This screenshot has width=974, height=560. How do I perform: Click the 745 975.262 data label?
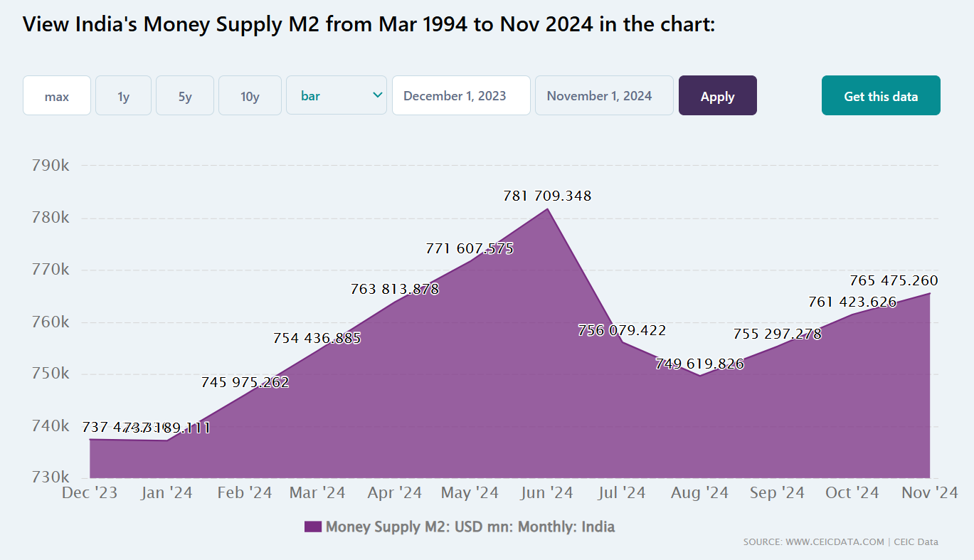245,382
